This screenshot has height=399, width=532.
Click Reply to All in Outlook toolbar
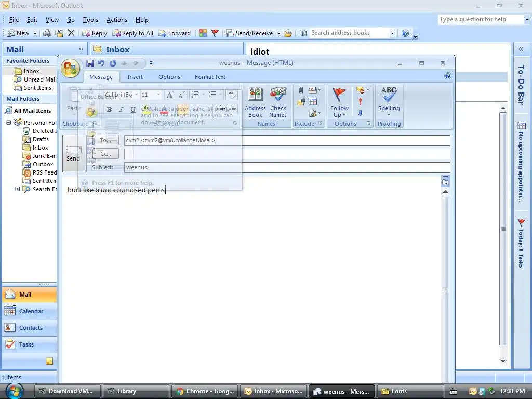[x=132, y=33]
